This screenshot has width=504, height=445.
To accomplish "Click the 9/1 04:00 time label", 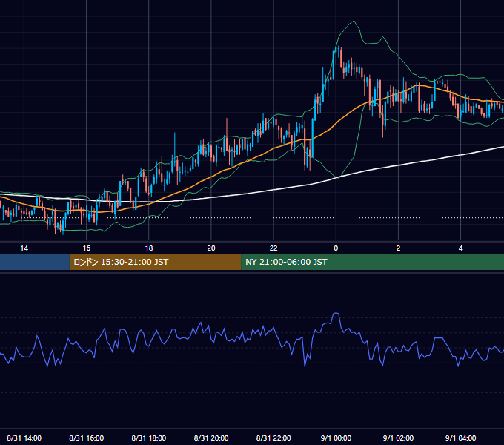I will (x=460, y=438).
